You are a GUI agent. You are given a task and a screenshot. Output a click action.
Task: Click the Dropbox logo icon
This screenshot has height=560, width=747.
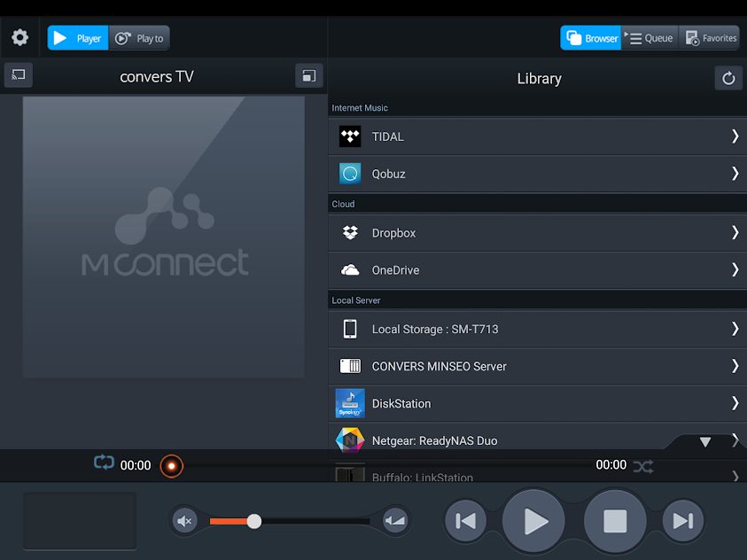(x=350, y=232)
